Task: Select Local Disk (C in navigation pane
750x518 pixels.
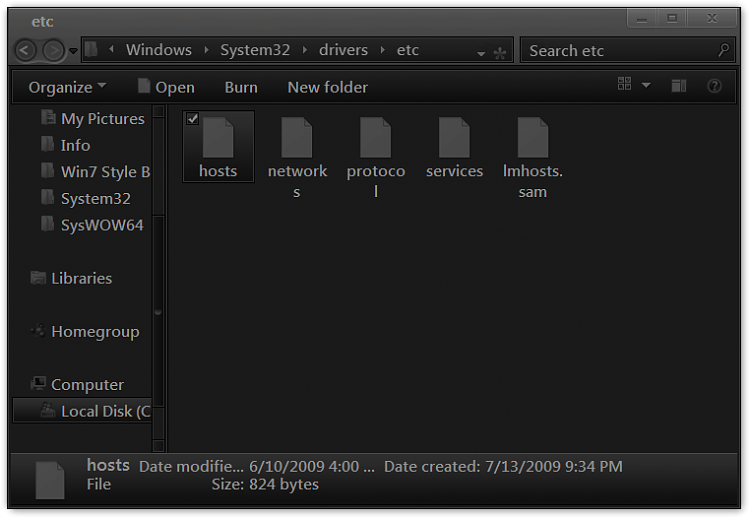Action: click(82, 411)
